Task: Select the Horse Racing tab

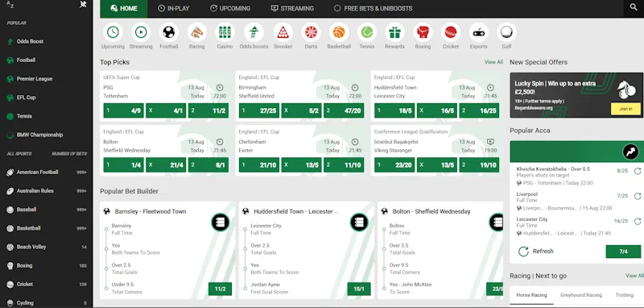Action: tap(531, 295)
